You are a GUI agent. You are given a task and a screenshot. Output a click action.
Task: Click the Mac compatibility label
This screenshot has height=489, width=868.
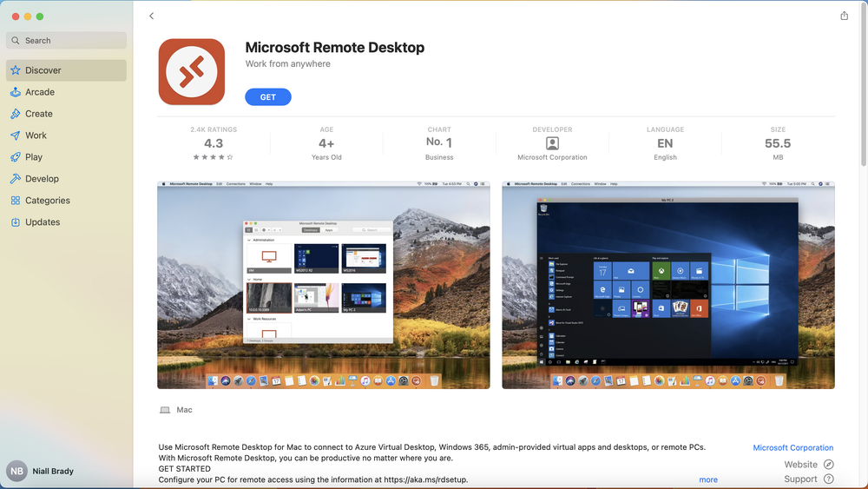[x=184, y=410]
